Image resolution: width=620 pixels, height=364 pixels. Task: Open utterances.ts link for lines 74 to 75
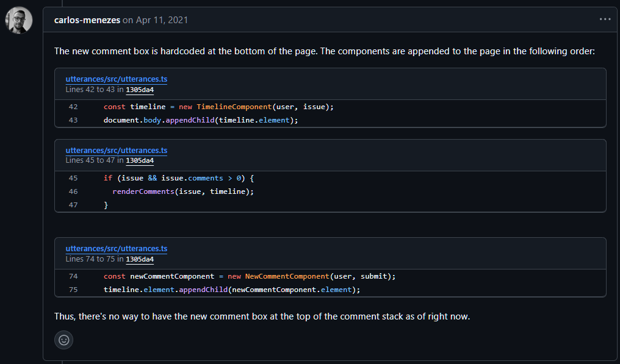[x=116, y=249]
